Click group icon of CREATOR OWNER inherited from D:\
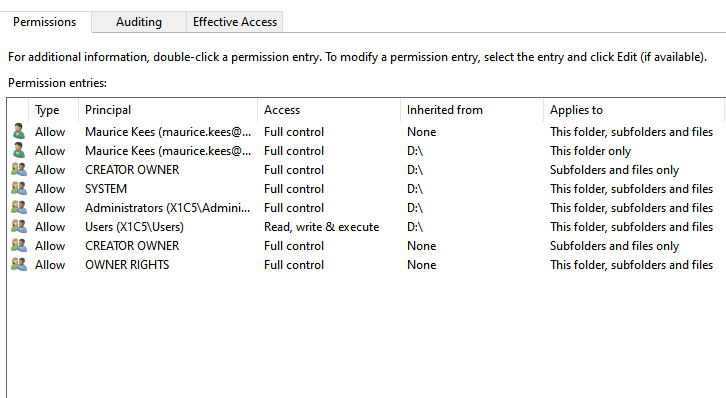The image size is (726, 398). pos(19,169)
